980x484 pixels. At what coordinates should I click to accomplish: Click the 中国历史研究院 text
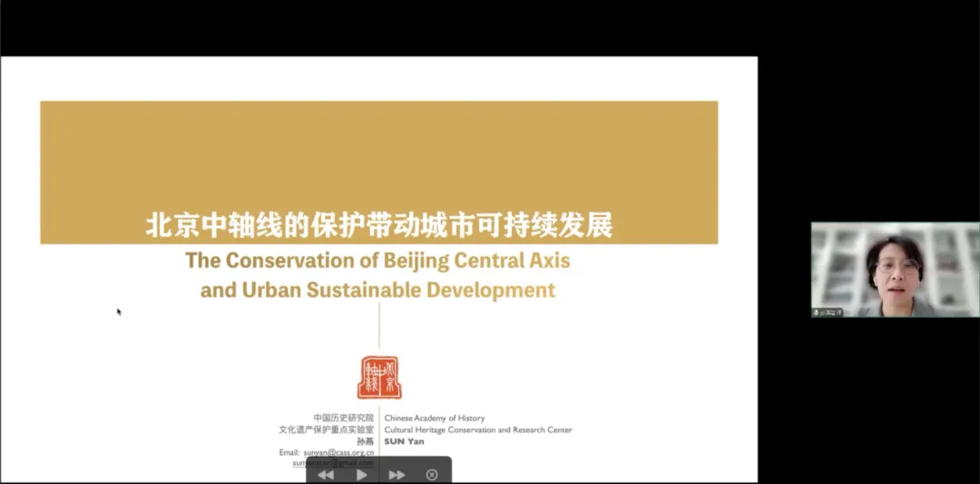pos(343,418)
